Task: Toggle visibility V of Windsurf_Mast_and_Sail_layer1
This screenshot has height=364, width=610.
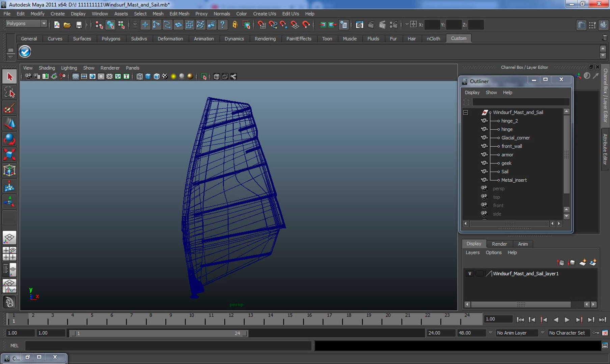Action: click(x=470, y=274)
